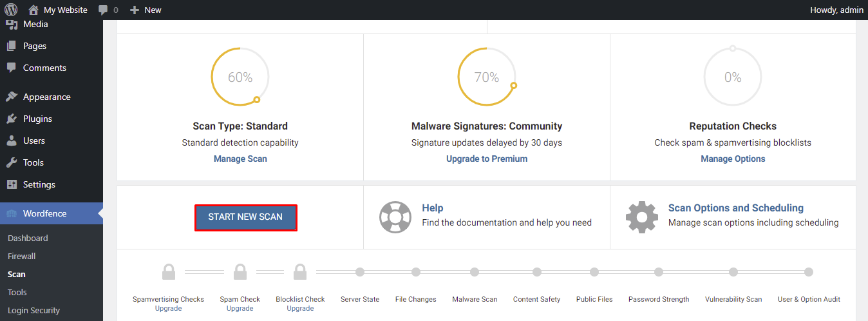Open Wordfence Tools submenu
868x321 pixels.
click(17, 292)
